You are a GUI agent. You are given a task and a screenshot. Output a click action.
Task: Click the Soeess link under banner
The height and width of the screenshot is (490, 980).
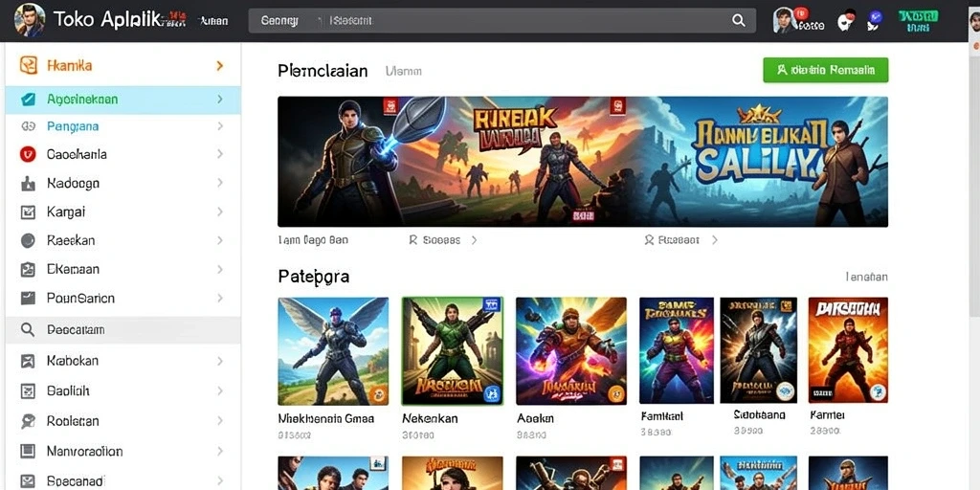pyautogui.click(x=442, y=240)
